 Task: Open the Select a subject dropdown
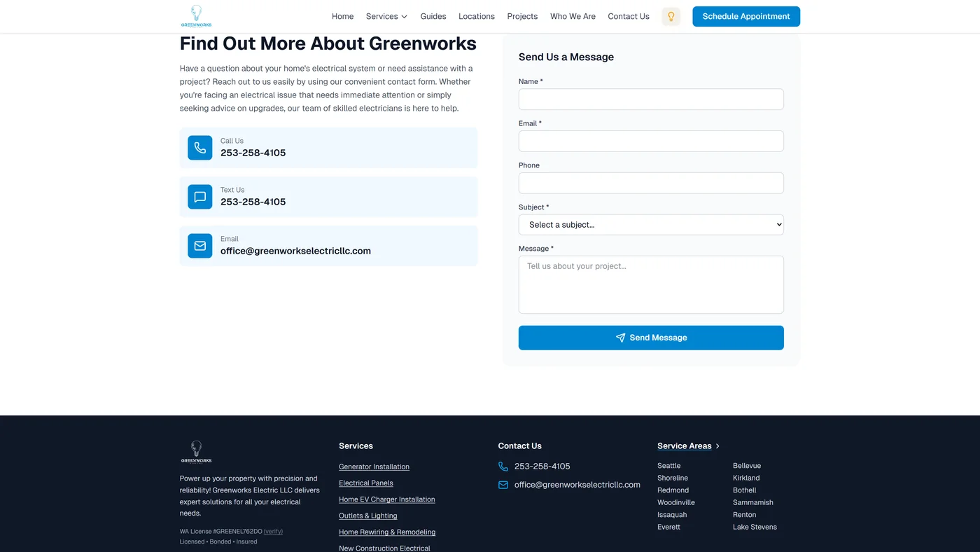[650, 225]
